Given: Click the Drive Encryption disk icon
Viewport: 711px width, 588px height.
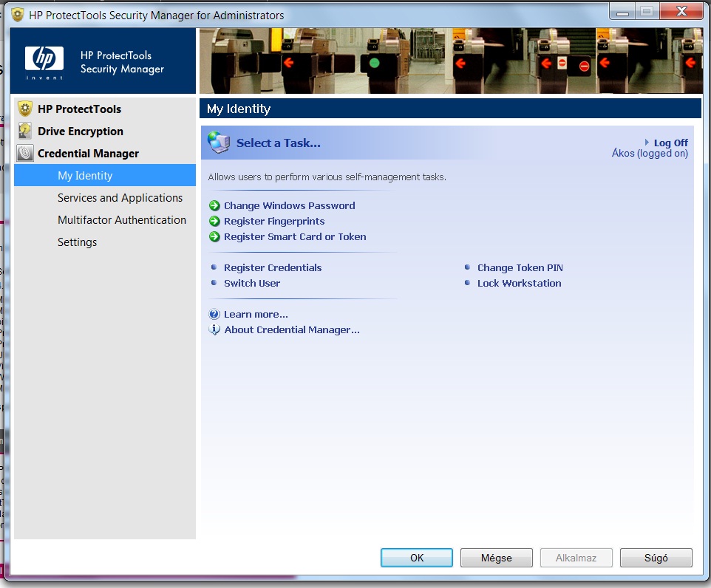Looking at the screenshot, I should [x=25, y=131].
